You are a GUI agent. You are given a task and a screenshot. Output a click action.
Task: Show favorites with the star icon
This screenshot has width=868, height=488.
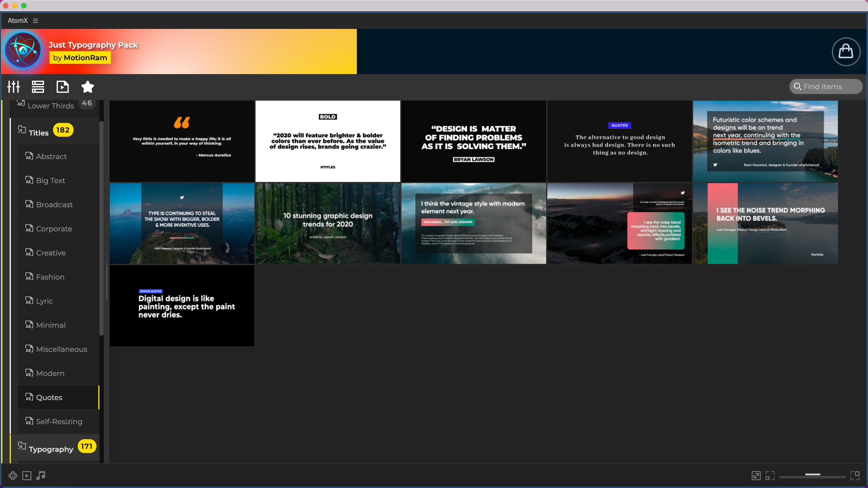point(88,86)
